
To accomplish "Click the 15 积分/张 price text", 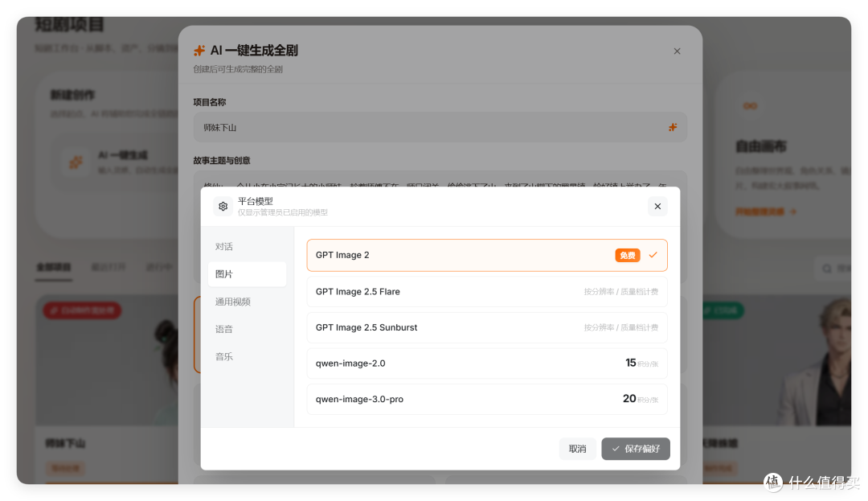I will 641,363.
